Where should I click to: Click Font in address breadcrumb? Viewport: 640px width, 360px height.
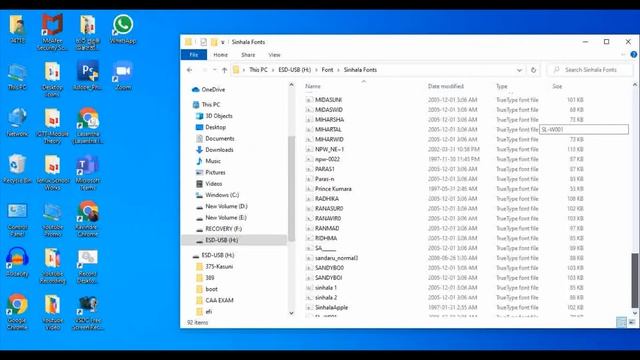pyautogui.click(x=327, y=70)
